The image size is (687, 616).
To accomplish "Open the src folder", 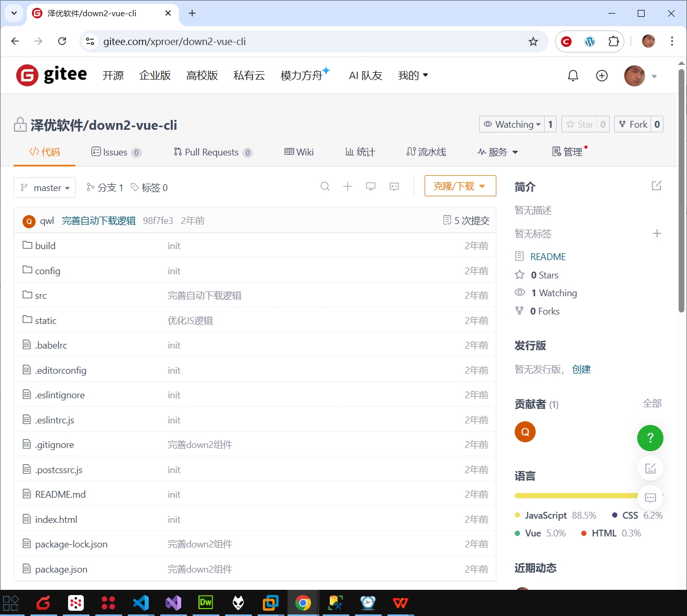I will click(40, 296).
